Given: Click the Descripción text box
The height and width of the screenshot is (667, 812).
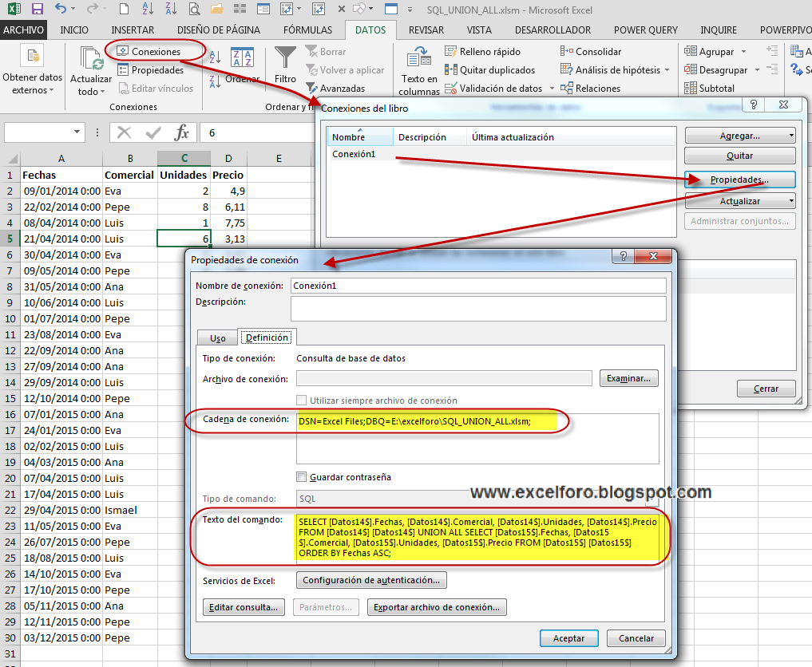Looking at the screenshot, I should (x=478, y=309).
